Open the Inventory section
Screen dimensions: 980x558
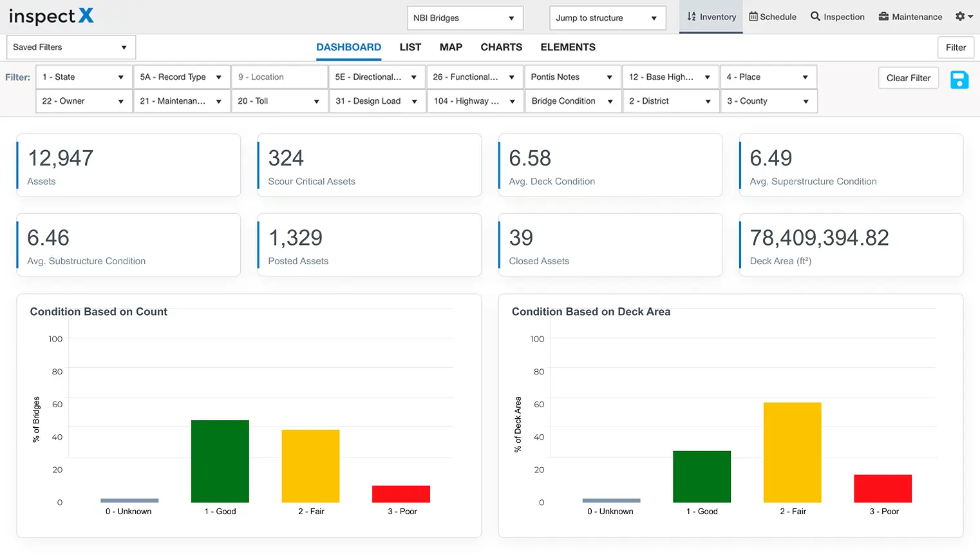click(711, 17)
